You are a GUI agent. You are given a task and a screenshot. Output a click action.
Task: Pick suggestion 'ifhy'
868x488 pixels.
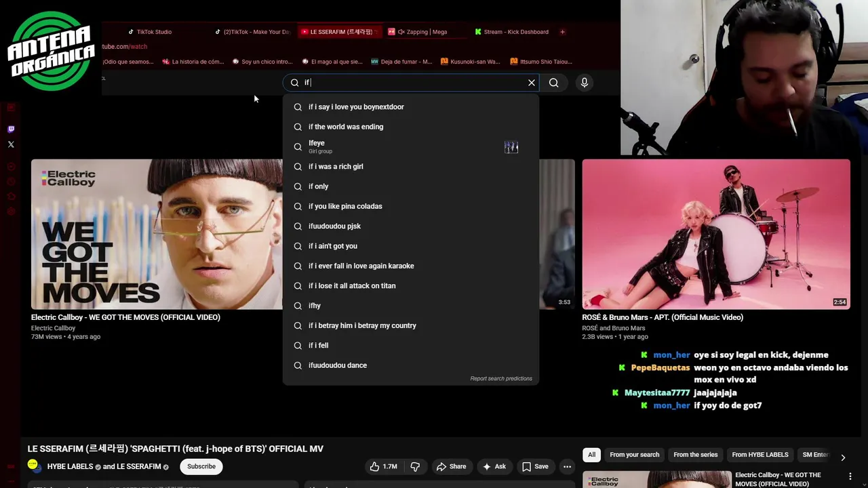[411, 306]
